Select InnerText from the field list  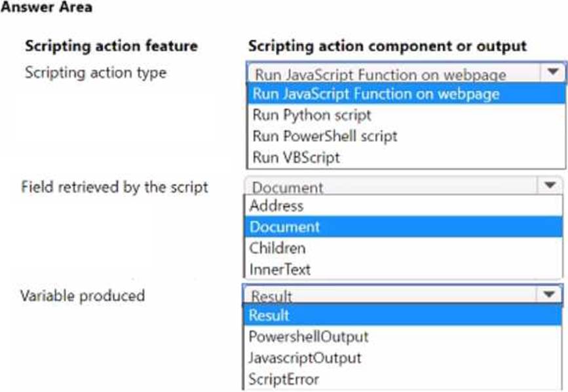[280, 269]
